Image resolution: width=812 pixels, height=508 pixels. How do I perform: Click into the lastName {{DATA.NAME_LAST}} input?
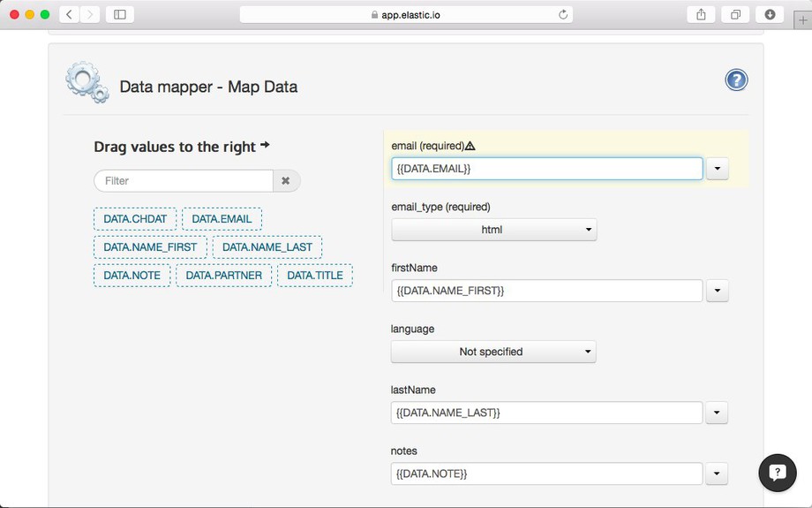click(x=546, y=413)
